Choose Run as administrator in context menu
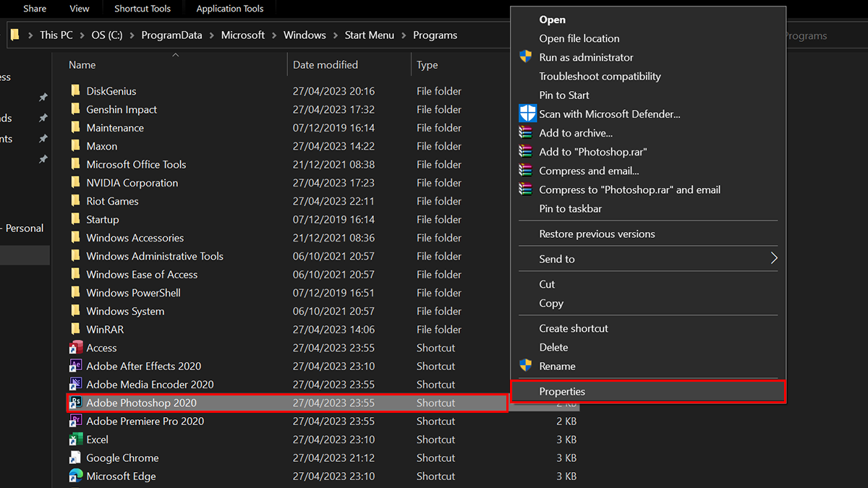This screenshot has height=488, width=868. [586, 57]
